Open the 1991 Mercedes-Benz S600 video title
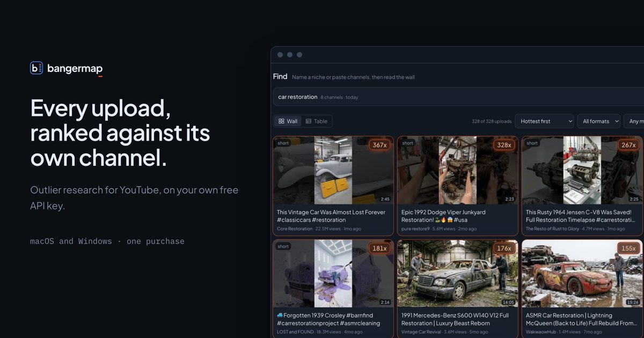This screenshot has width=644, height=338. click(x=455, y=319)
